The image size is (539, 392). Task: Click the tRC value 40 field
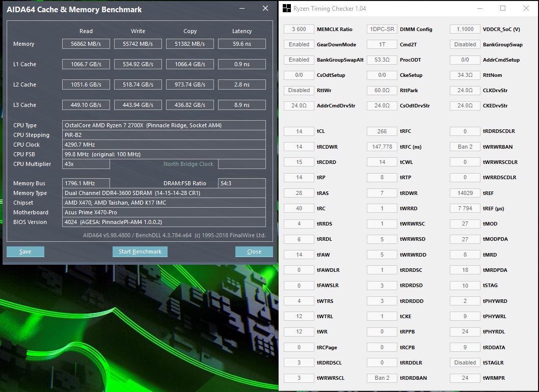[299, 208]
